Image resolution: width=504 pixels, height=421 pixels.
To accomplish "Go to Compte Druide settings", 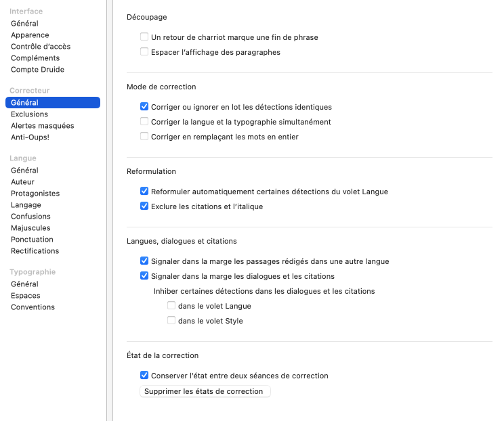I will pos(37,70).
